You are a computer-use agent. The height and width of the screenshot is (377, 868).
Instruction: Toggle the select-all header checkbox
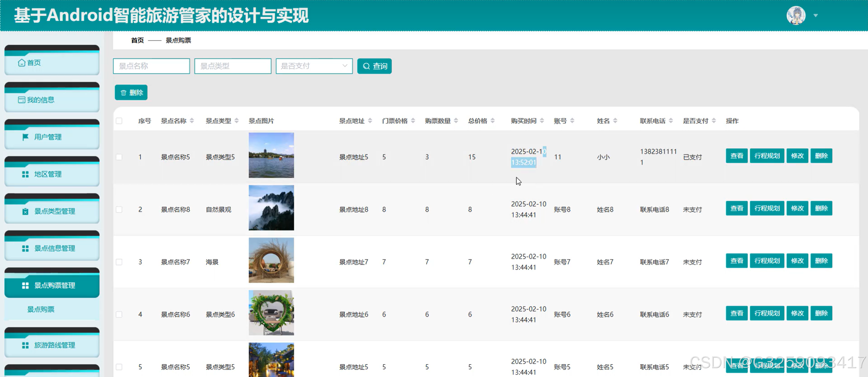(119, 121)
